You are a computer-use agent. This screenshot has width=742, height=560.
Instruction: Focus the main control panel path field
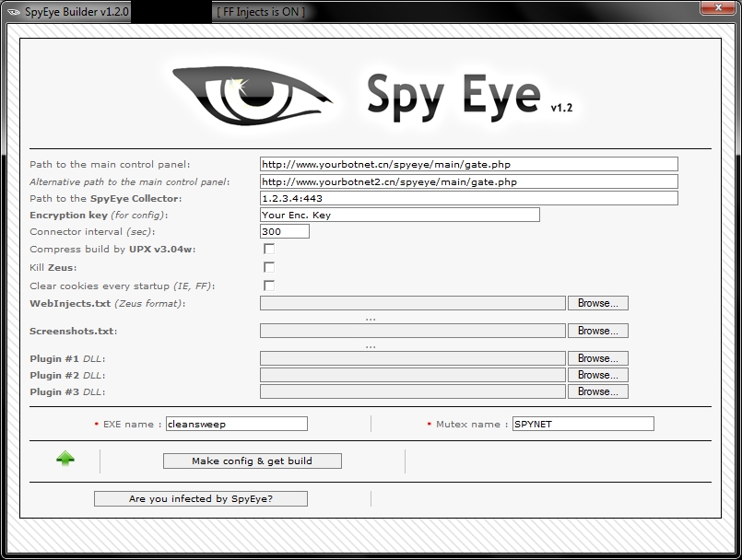pyautogui.click(x=468, y=164)
